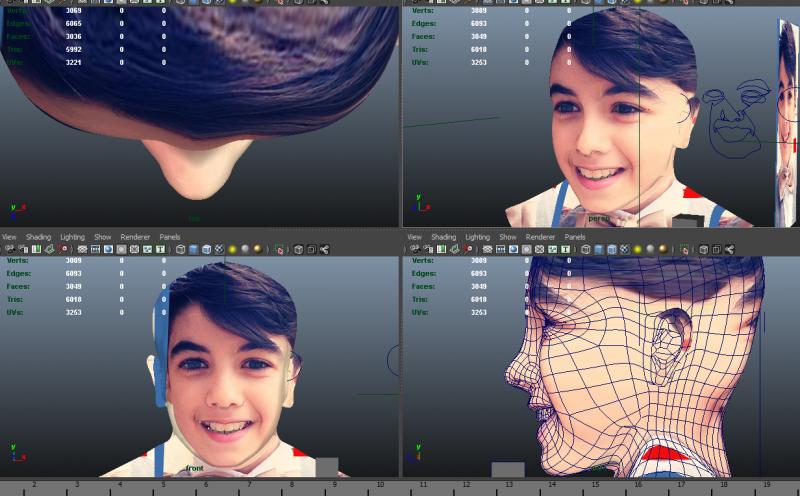
Task: Click Safe Title icon in front view toolbar
Action: (160, 249)
